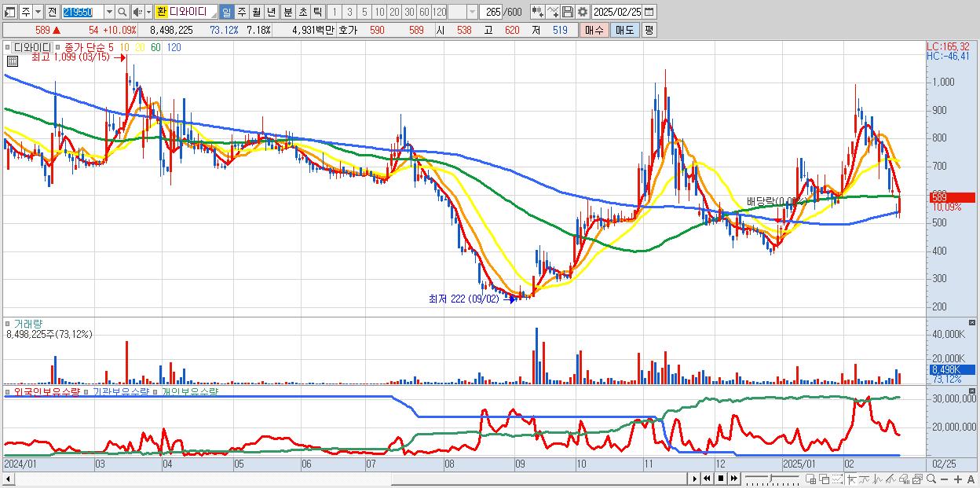Select the 주 (weekly) period toggle
The width and height of the screenshot is (980, 488).
[x=241, y=12]
